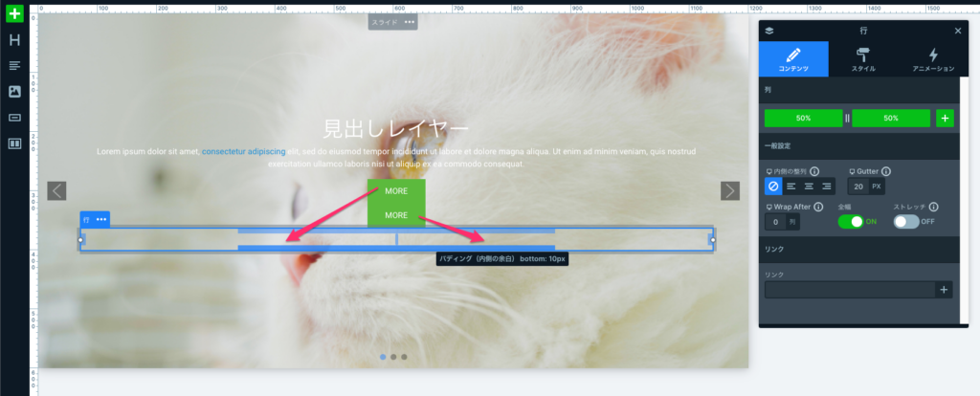This screenshot has width=980, height=396.
Task: Open the スライド label options menu
Action: click(x=410, y=21)
